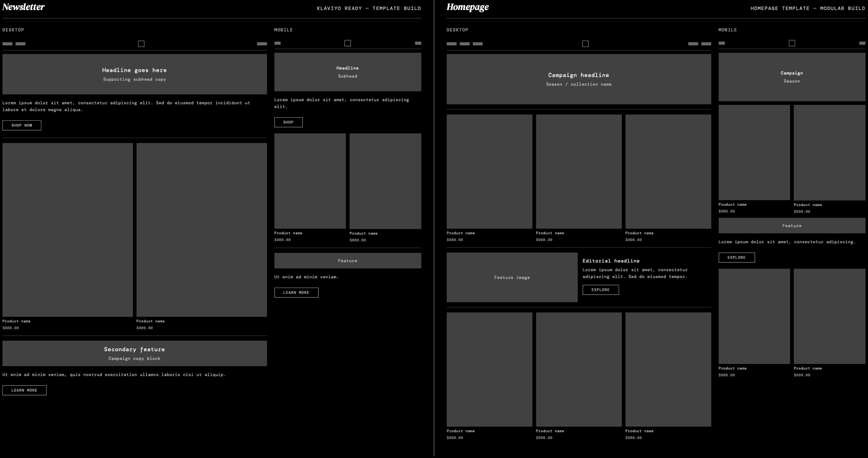Click EXPLORE beside Editorial headline
Screen dimensions: 868x458
(x=600, y=290)
